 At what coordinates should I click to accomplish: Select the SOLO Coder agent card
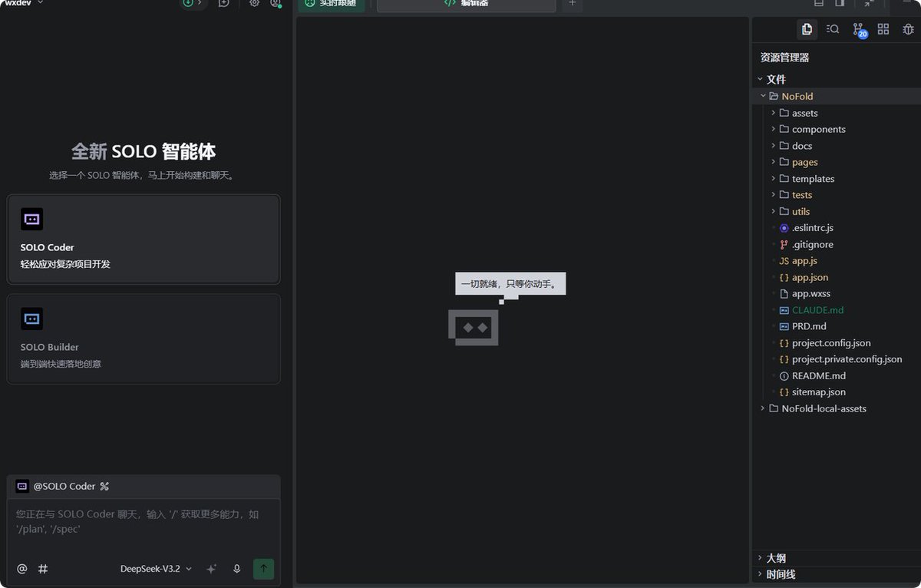(x=144, y=239)
